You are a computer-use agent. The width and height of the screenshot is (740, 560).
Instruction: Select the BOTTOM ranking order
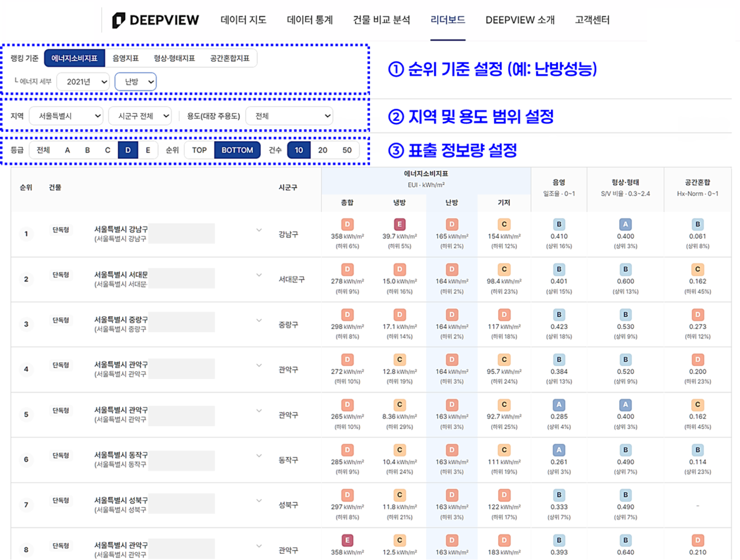(x=237, y=150)
